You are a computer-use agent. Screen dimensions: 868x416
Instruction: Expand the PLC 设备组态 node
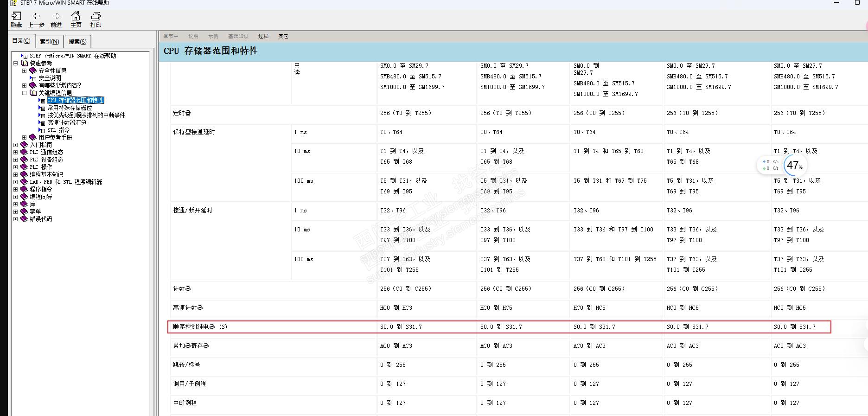click(16, 160)
